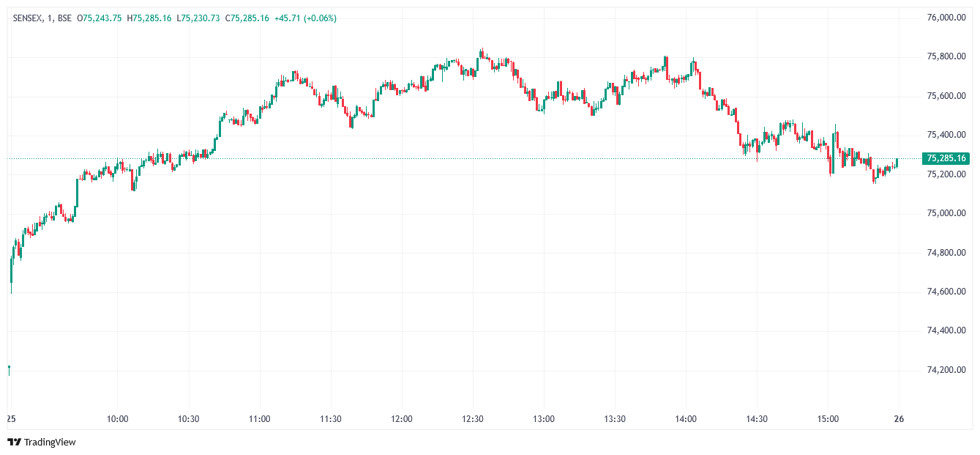Click the 12:30 time axis label
This screenshot has height=455, width=980.
pos(473,419)
